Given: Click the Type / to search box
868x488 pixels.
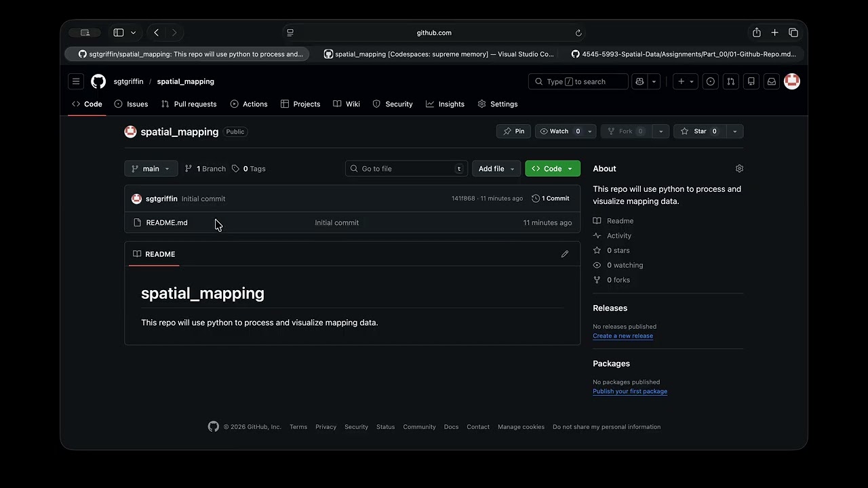Looking at the screenshot, I should coord(578,81).
